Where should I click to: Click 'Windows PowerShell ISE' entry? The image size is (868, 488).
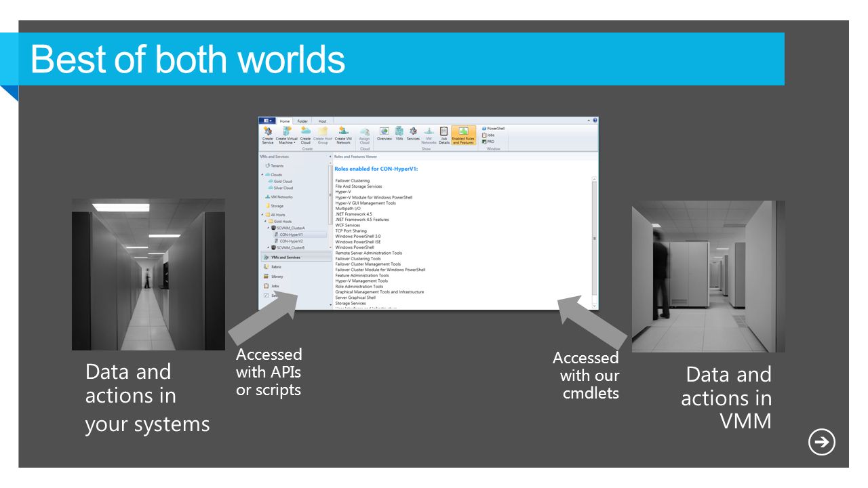click(358, 242)
